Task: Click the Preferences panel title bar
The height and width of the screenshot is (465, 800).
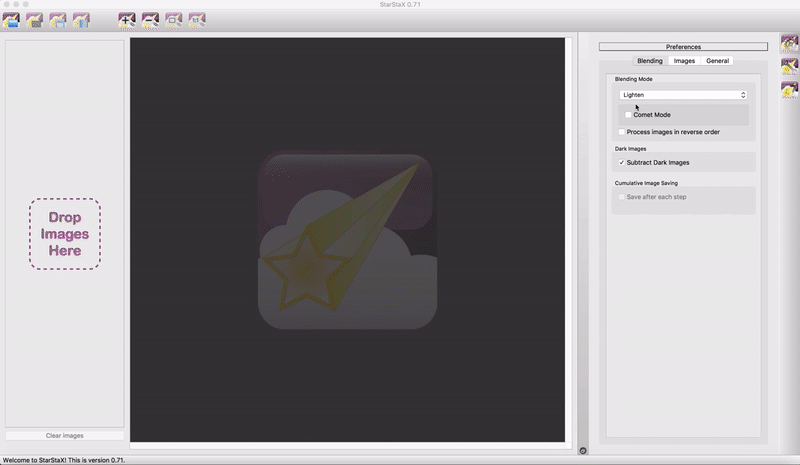Action: tap(683, 46)
